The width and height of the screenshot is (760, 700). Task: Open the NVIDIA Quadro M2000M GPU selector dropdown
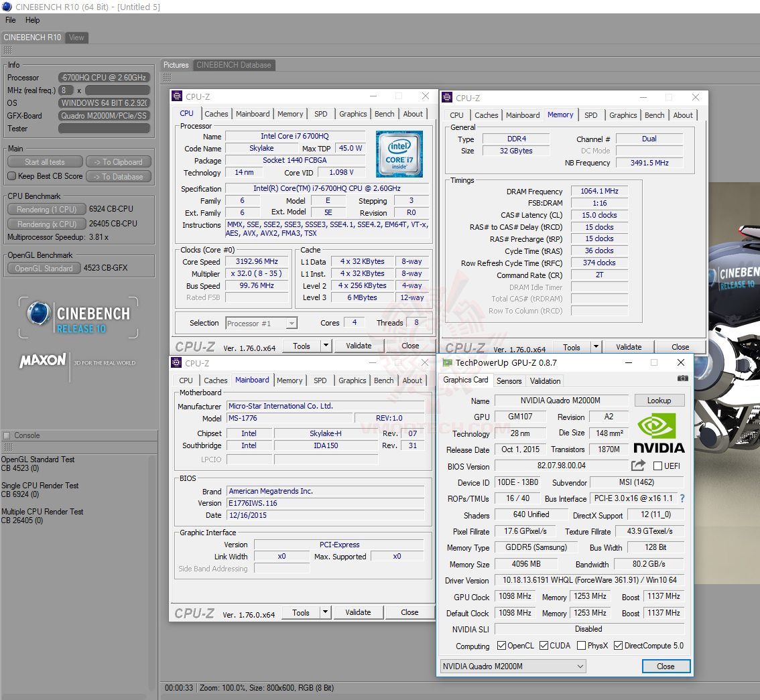[x=513, y=666]
